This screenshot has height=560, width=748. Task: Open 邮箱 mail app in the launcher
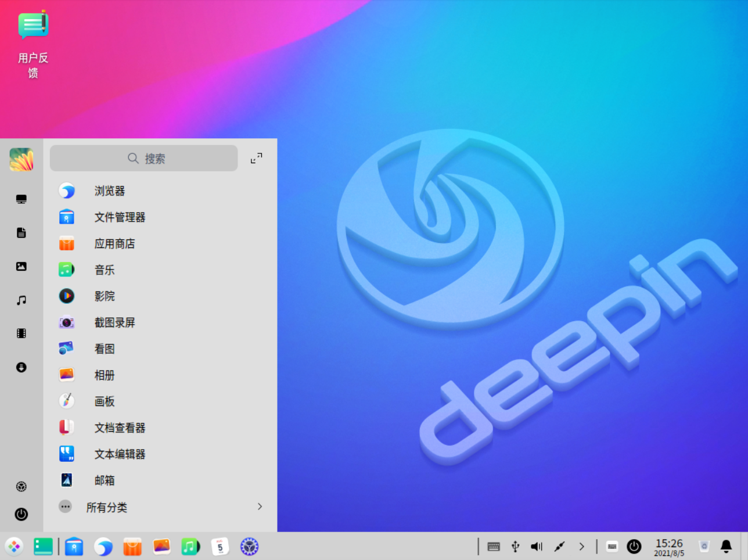(x=105, y=480)
